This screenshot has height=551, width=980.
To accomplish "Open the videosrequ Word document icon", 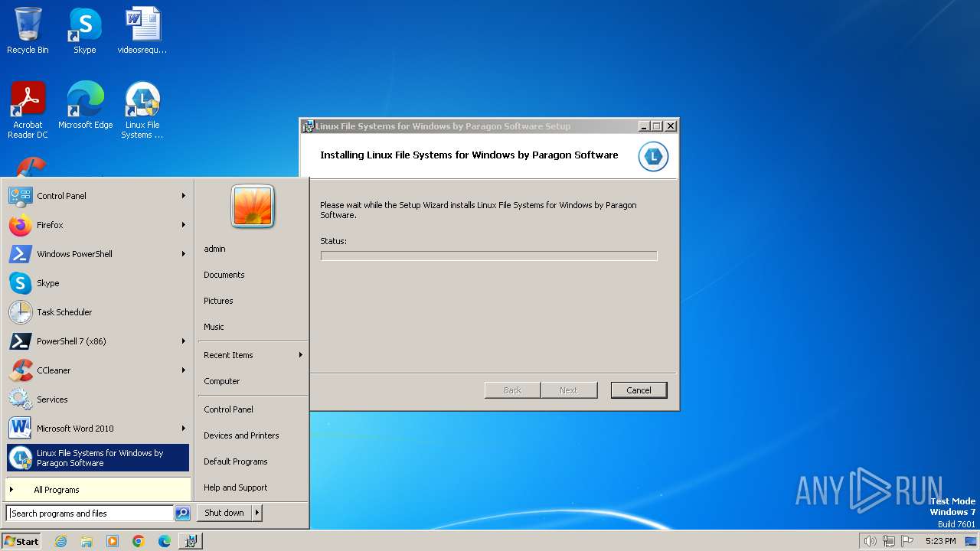I will (142, 31).
